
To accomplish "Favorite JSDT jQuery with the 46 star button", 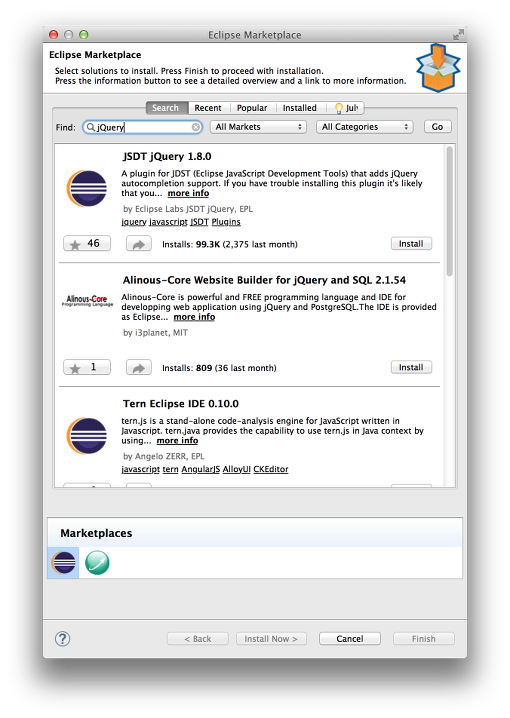I will click(87, 244).
